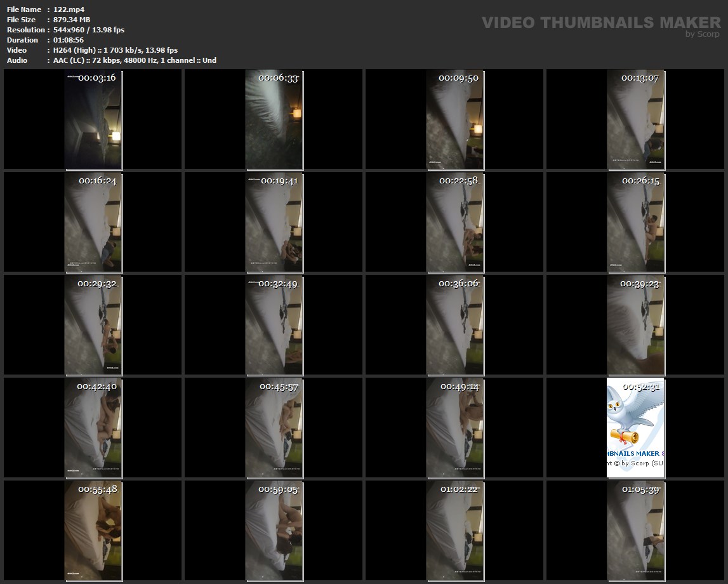Click the H264 (High) video codec line
Screen dimensions: 728x584
tap(115, 50)
